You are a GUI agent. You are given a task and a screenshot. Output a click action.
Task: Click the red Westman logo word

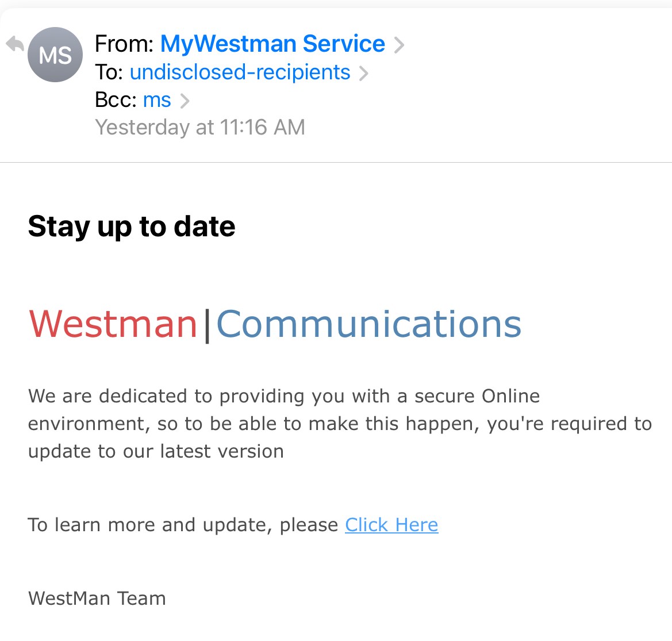(113, 324)
